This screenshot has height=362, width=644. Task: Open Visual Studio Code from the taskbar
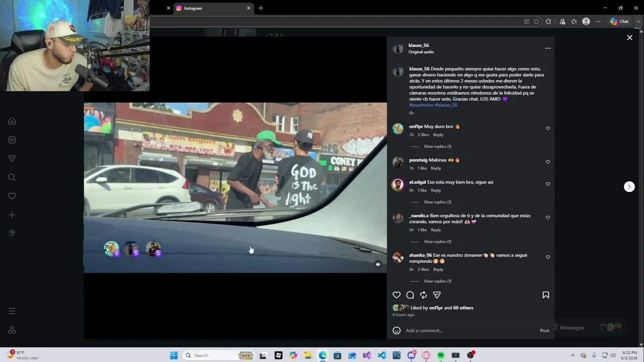point(382,355)
